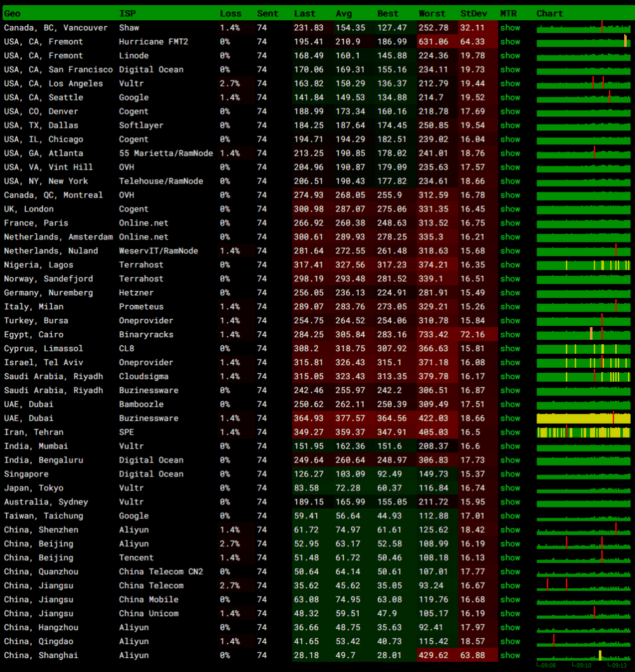Click the chart for Hurricane FMT2
Screen dimensions: 635x672
[583, 41]
